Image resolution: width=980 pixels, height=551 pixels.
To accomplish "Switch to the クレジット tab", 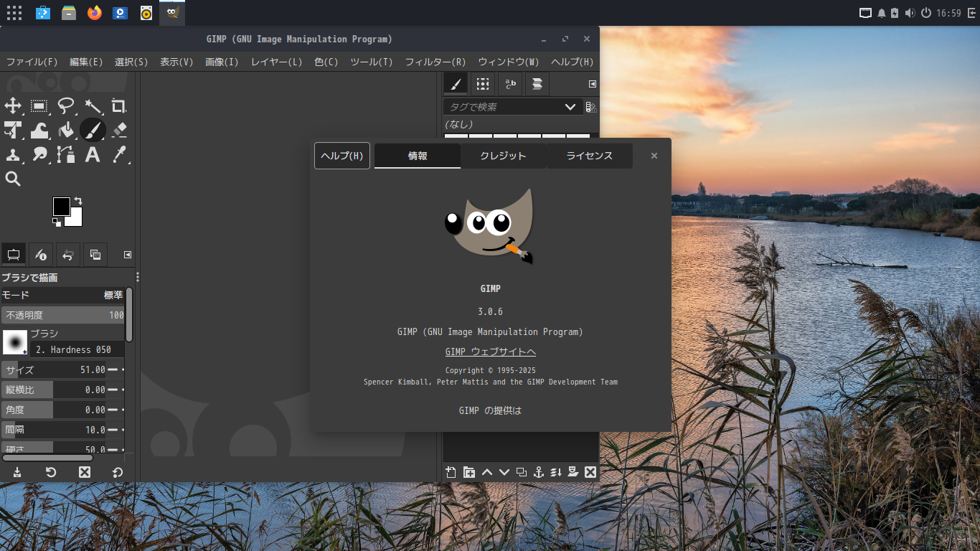I will tap(504, 156).
